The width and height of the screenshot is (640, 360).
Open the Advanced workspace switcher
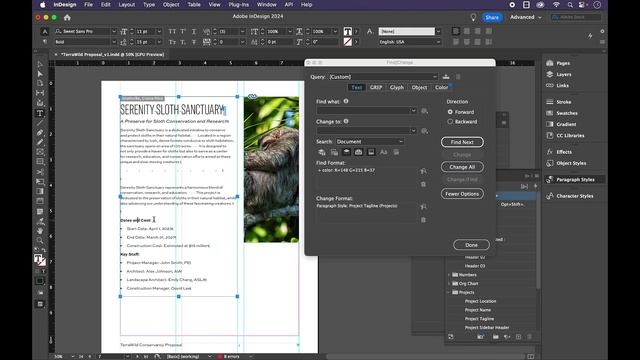pos(526,17)
